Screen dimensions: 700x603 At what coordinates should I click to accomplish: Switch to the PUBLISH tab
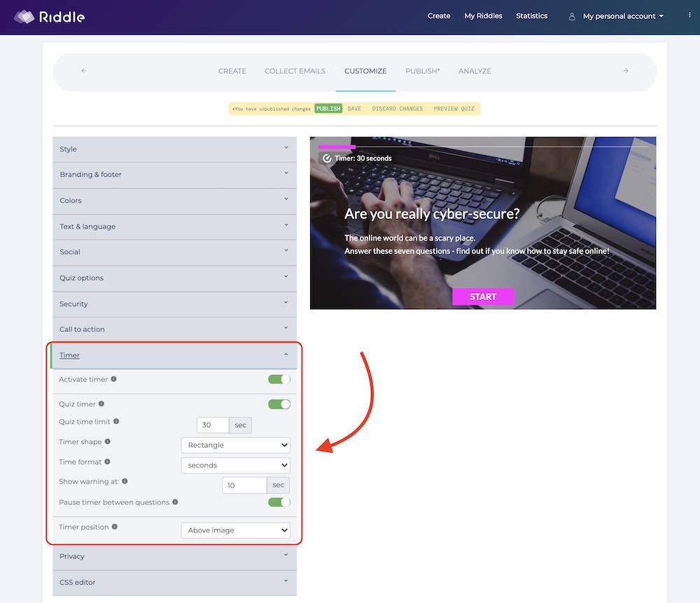423,71
